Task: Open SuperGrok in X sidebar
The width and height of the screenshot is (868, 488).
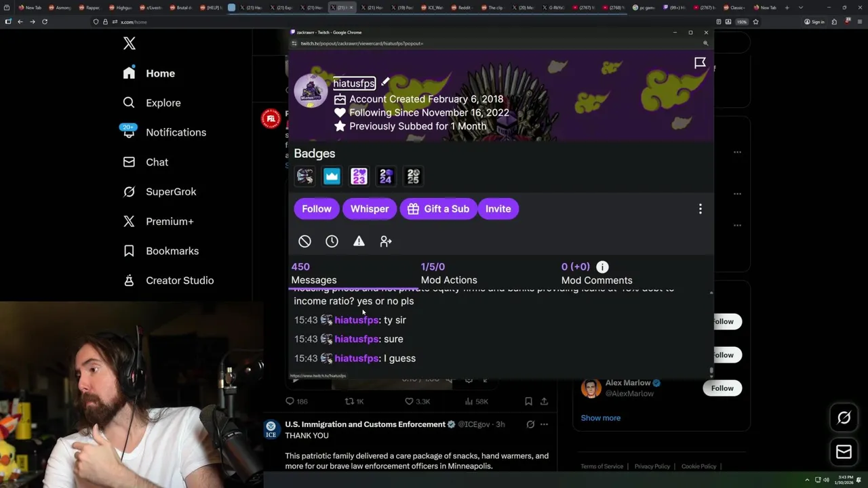Action: click(159, 192)
